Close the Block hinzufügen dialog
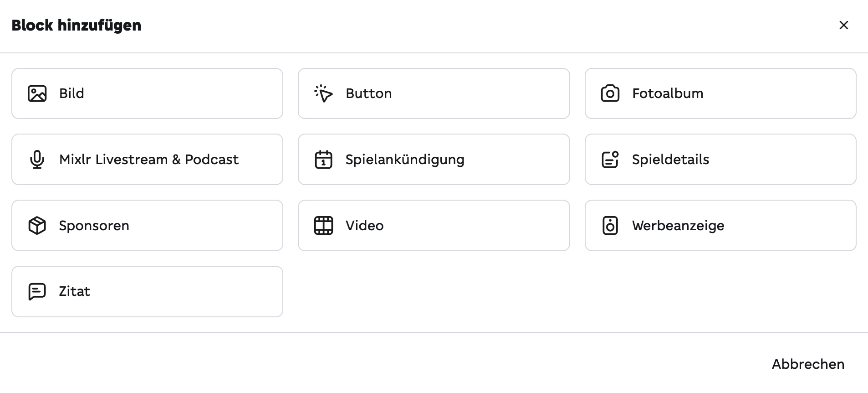This screenshot has width=868, height=393. coord(843,25)
